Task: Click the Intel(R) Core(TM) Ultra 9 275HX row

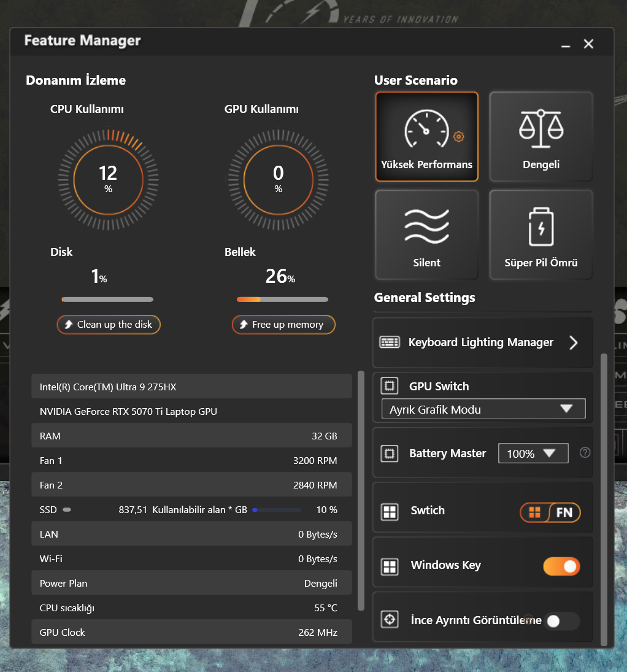Action: [191, 387]
